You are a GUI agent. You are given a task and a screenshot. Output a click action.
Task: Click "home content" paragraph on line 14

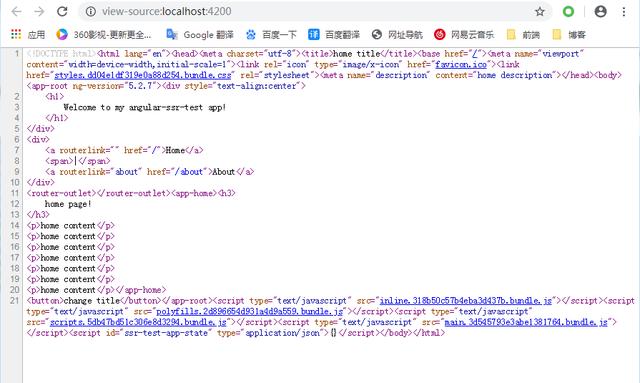pos(68,226)
